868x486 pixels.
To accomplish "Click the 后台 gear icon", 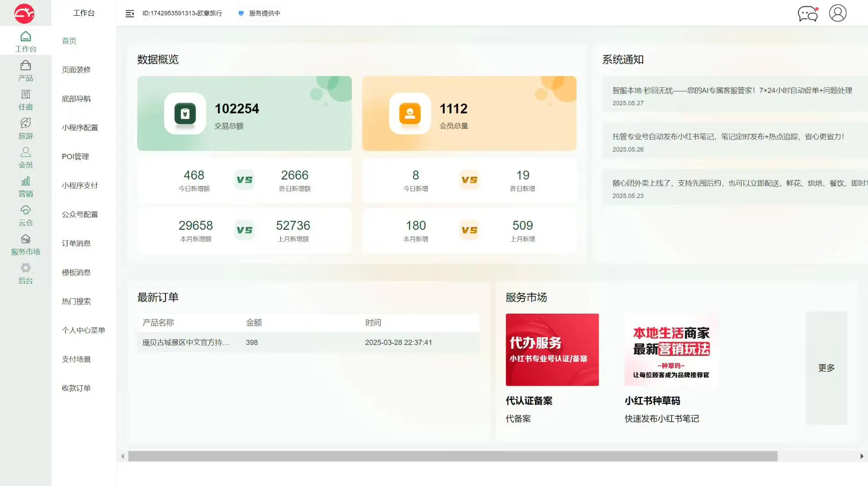I will (26, 273).
